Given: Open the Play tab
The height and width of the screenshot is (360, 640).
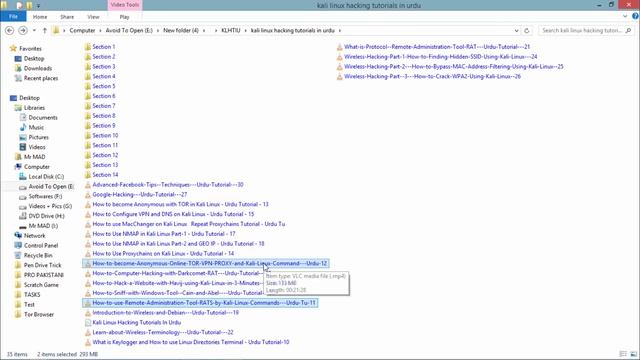Looking at the screenshot, I should (124, 17).
